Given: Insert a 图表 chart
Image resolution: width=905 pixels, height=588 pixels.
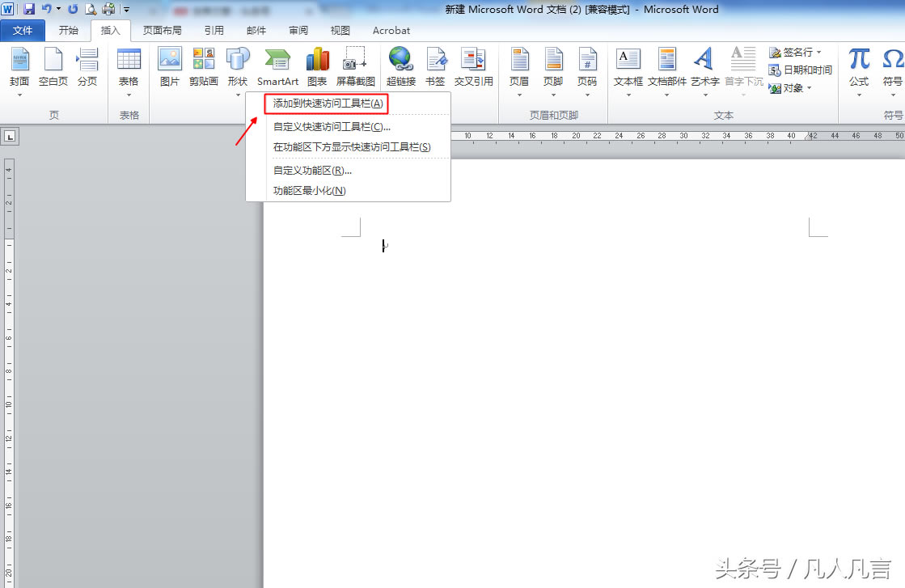Looking at the screenshot, I should [317, 60].
